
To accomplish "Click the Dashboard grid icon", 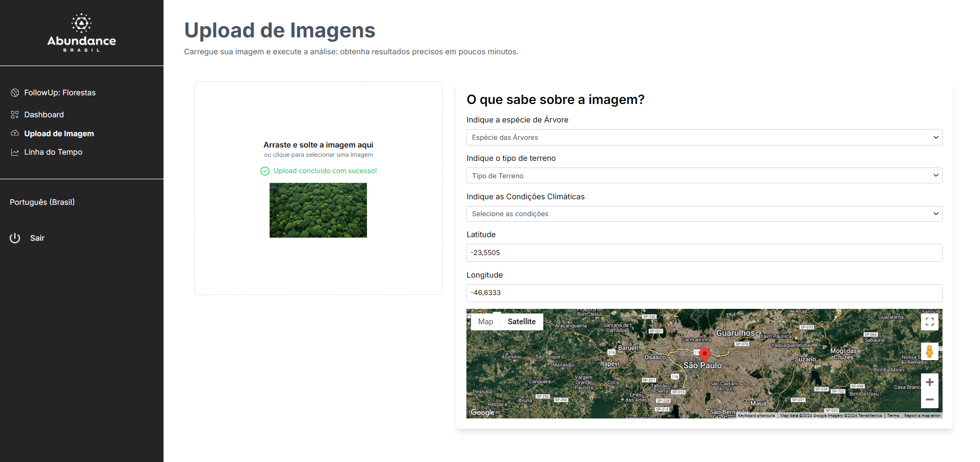I will coord(15,115).
